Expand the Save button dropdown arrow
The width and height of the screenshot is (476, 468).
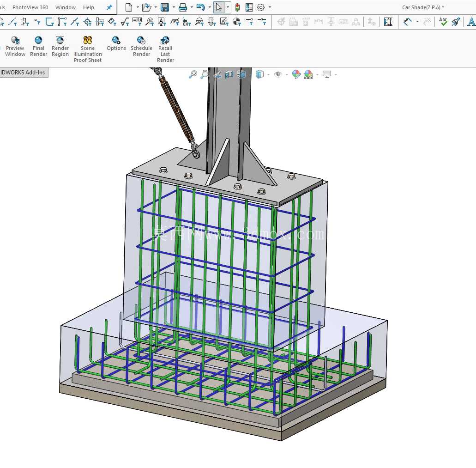(x=174, y=7)
